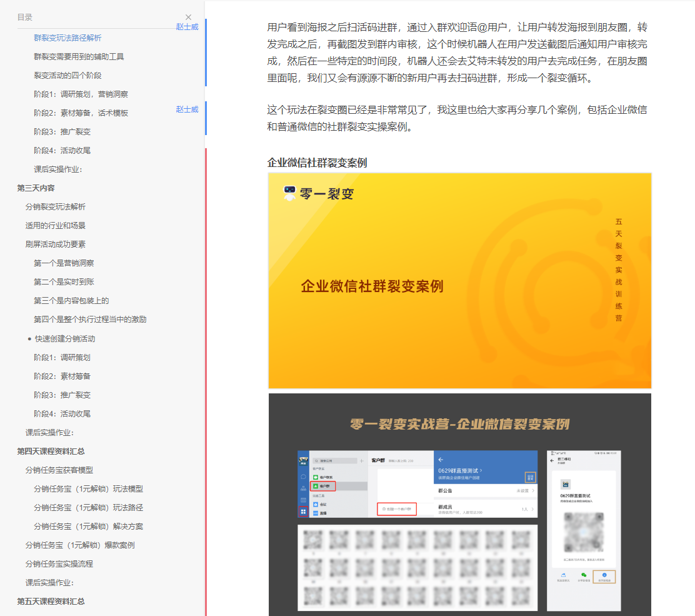
Task: Open 群裂变需要用到的辅助工具 in outline
Action: tap(79, 57)
